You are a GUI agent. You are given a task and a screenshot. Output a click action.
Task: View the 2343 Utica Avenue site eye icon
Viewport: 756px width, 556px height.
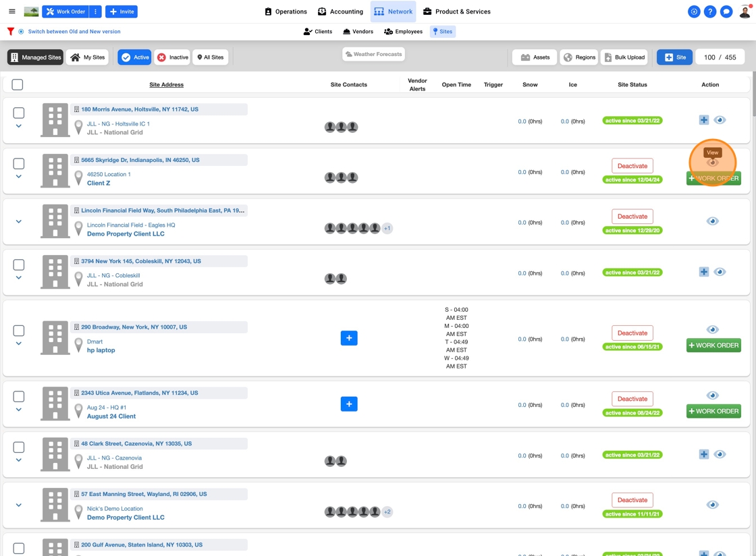[x=713, y=395]
